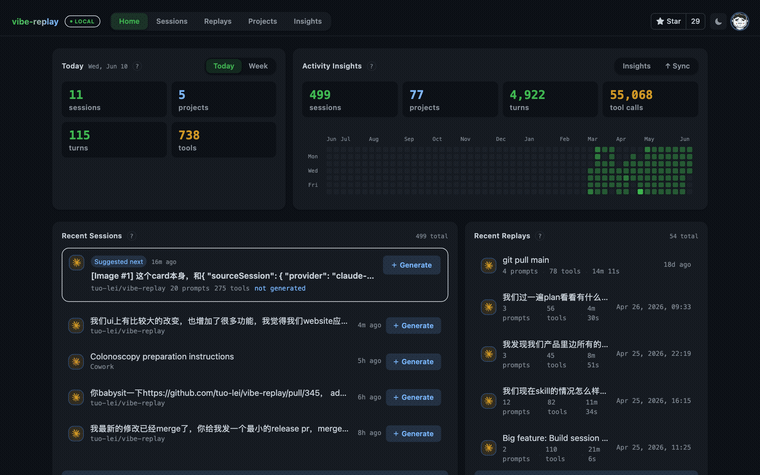Open the user avatar menu
760x475 pixels.
[740, 21]
